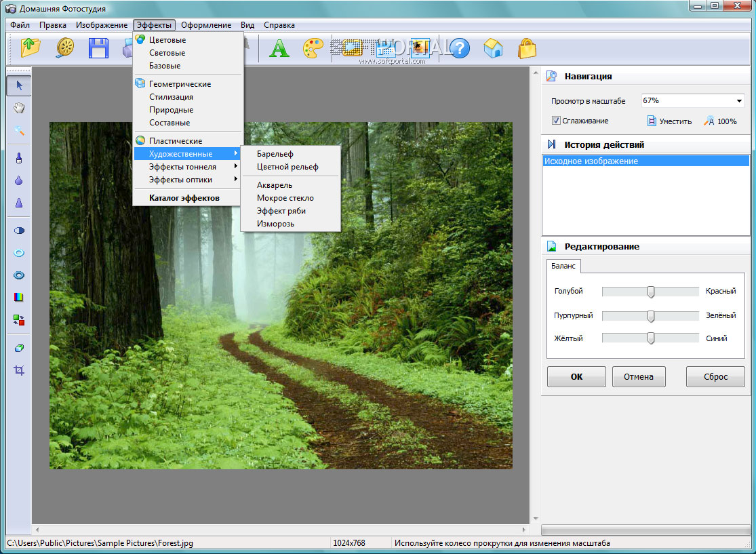
Task: Pick the Eraser tool
Action: pos(19,348)
